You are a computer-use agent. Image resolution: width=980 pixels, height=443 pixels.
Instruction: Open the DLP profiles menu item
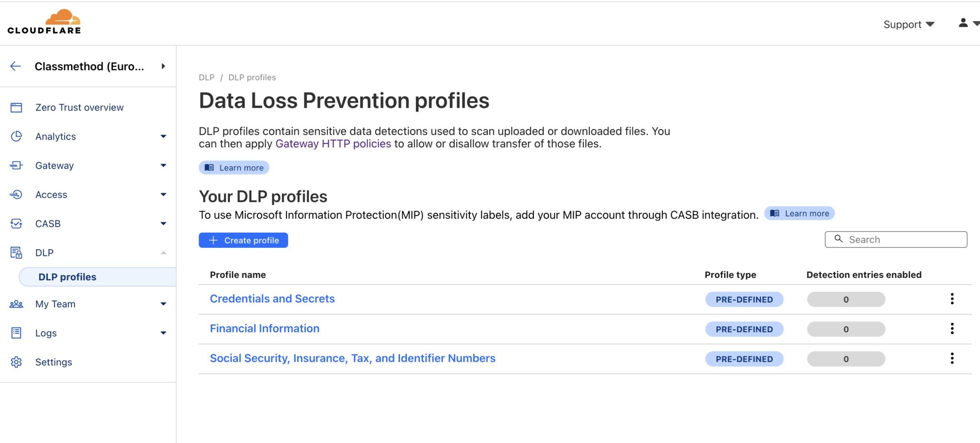coord(67,277)
